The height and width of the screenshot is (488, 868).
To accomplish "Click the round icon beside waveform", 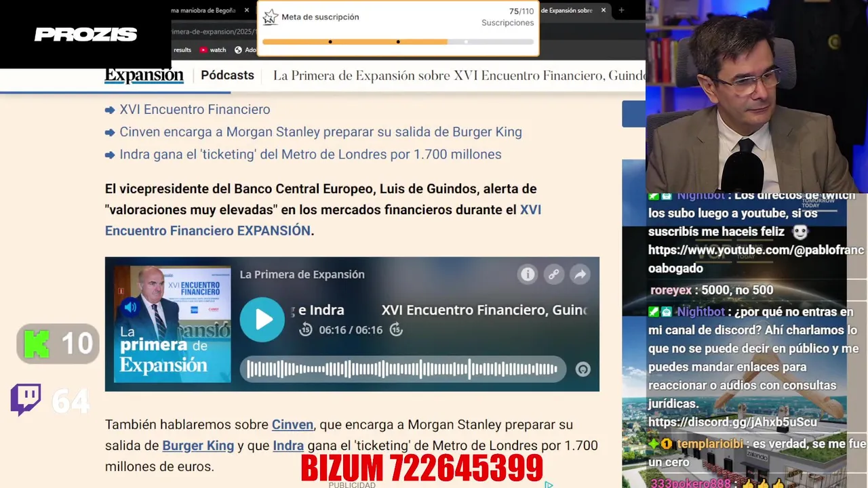I will click(583, 369).
